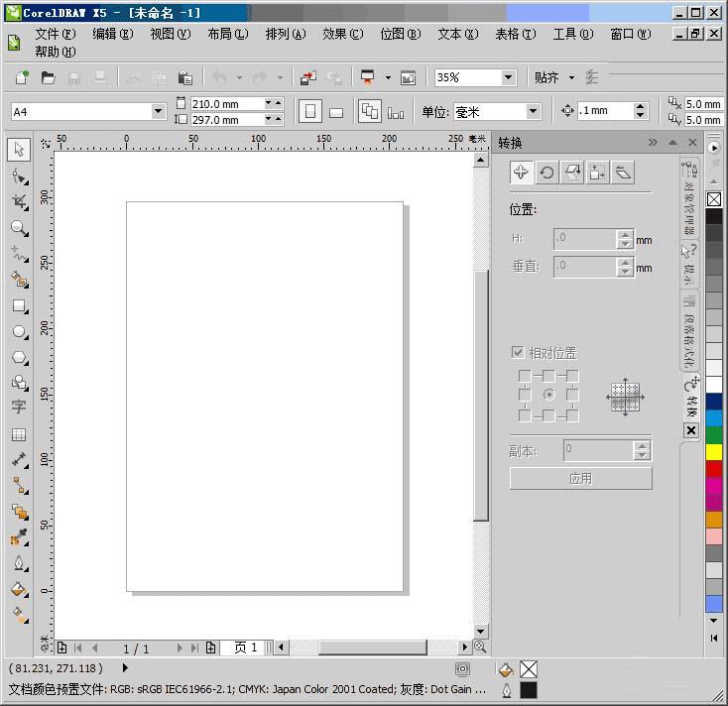728x706 pixels.
Task: Toggle the 相对位置 checkbox
Action: coord(517,352)
